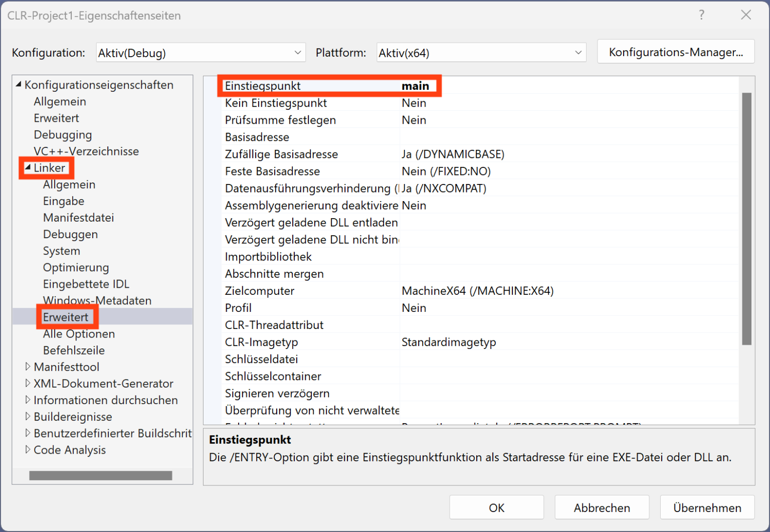Select VC++-Verzeichnisse in the sidebar

coord(86,151)
